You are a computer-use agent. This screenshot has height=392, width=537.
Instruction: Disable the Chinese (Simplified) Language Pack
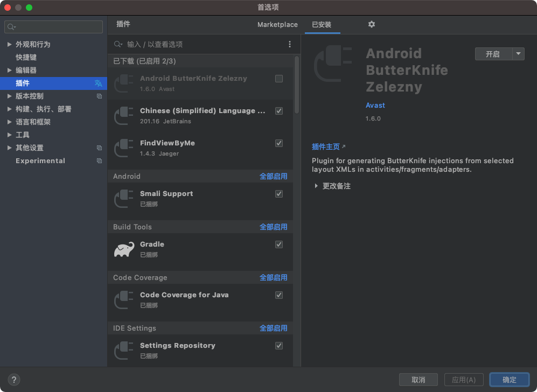[x=279, y=111]
